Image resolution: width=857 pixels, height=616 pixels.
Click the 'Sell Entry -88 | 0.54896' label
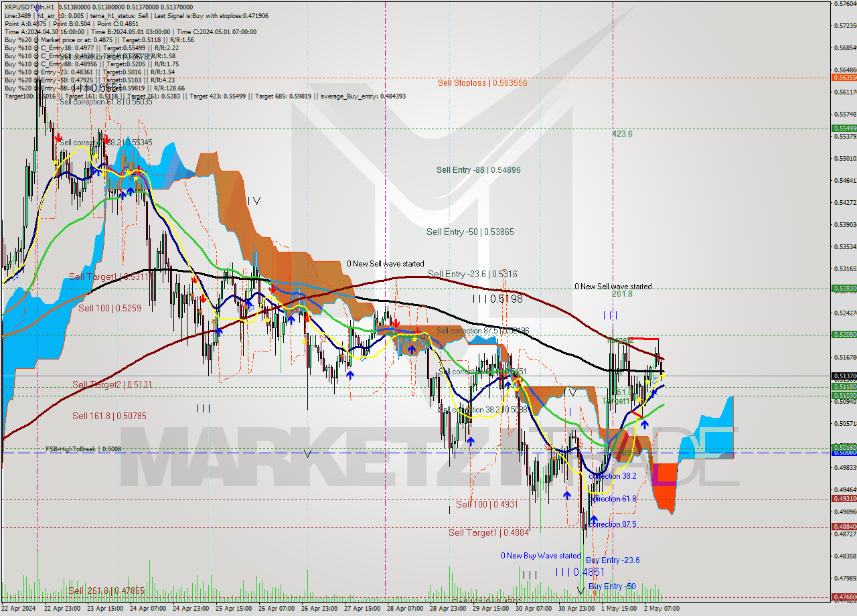(478, 170)
